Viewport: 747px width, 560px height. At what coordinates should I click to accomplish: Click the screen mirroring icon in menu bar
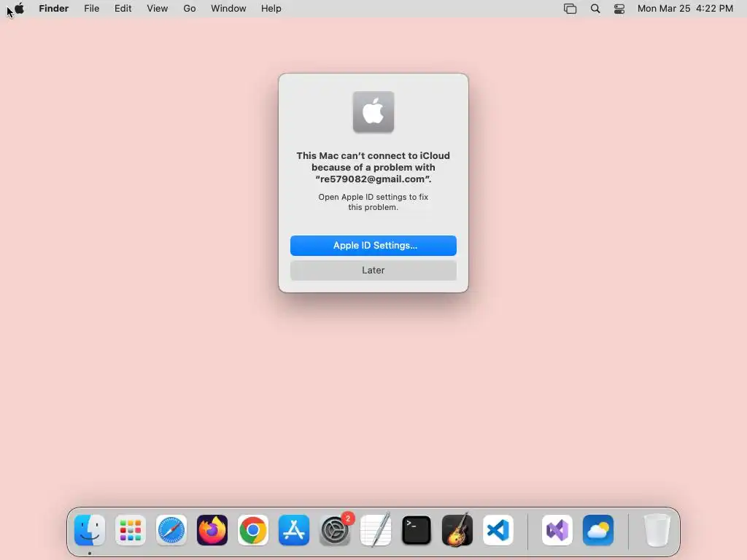570,9
